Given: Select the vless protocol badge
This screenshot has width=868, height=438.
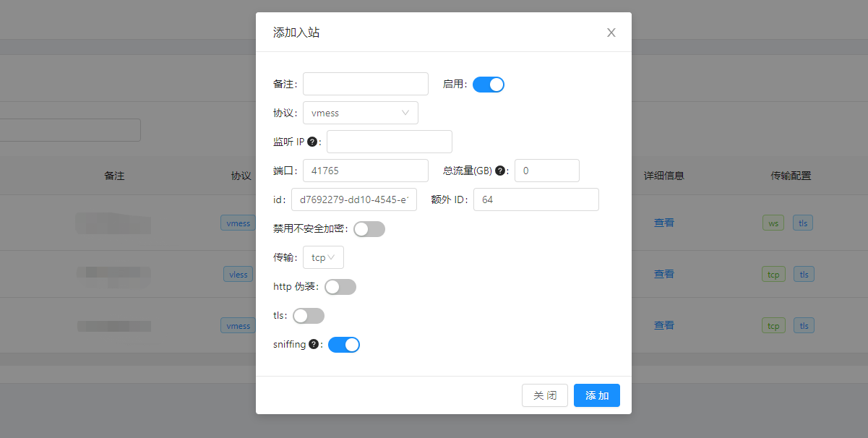Looking at the screenshot, I should click(238, 274).
